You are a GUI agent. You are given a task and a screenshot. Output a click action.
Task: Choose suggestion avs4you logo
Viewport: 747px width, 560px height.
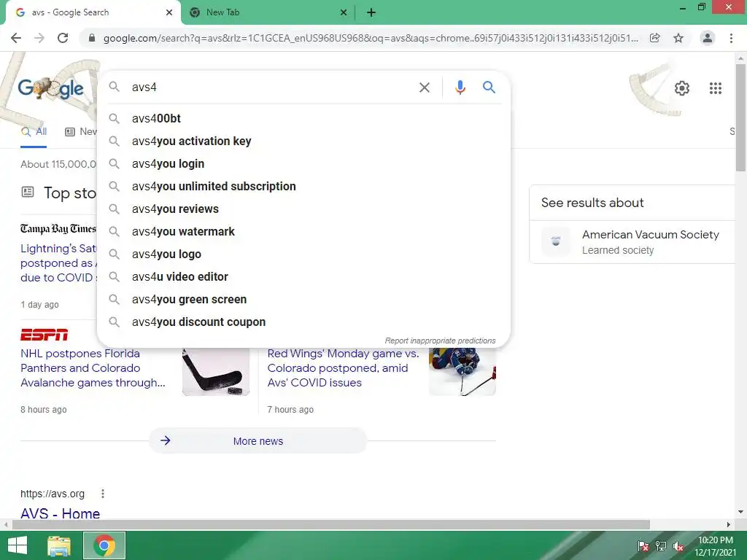(303, 254)
